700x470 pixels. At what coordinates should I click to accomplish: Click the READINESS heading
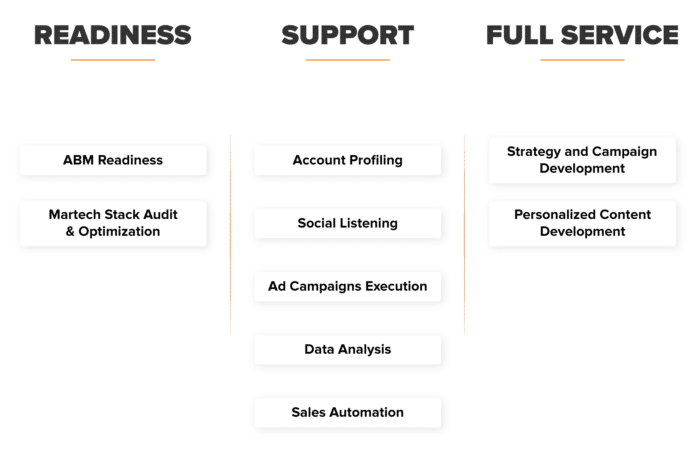113,35
